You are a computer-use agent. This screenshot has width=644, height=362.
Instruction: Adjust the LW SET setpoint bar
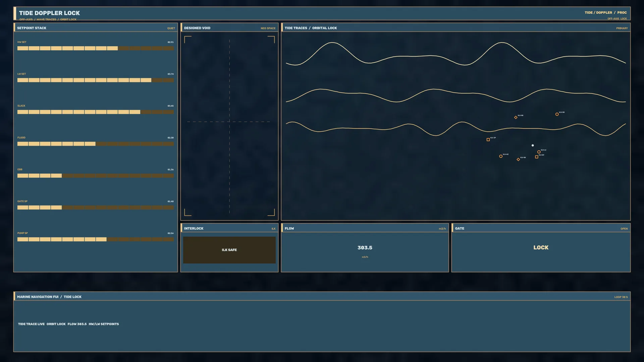96,80
